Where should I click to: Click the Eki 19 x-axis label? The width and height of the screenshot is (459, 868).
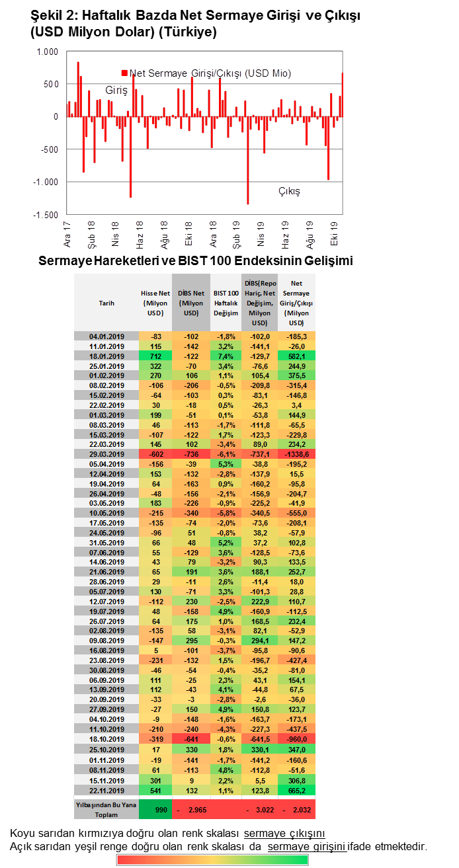pos(333,233)
